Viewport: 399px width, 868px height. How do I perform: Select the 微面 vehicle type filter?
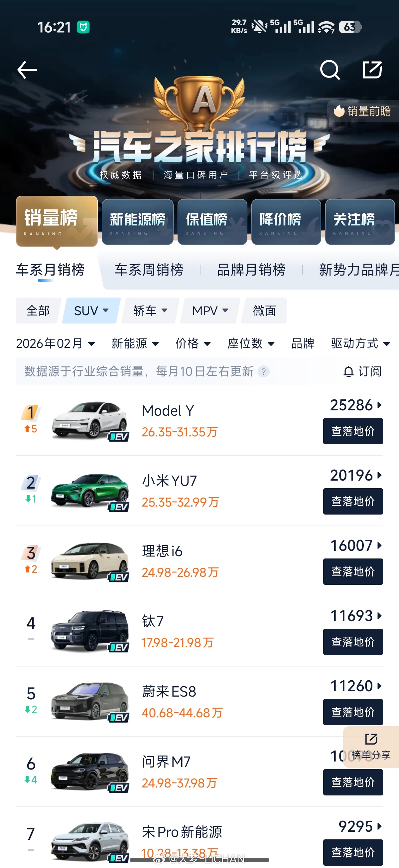tap(265, 310)
